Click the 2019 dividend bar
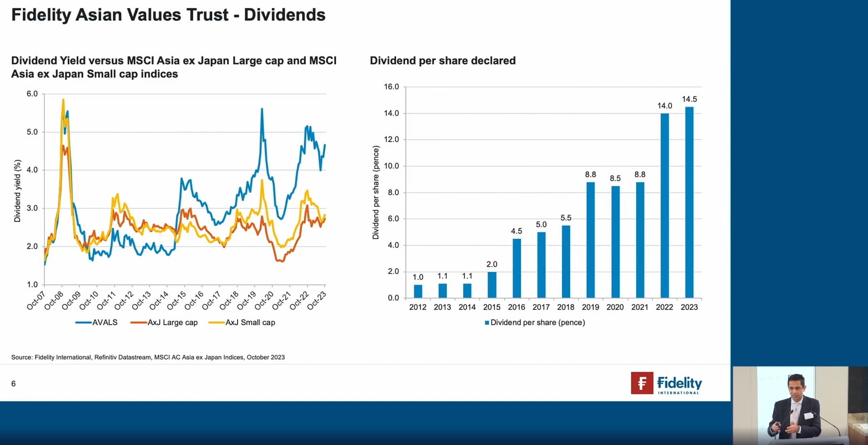Viewport: 868px width, 445px height. click(590, 240)
